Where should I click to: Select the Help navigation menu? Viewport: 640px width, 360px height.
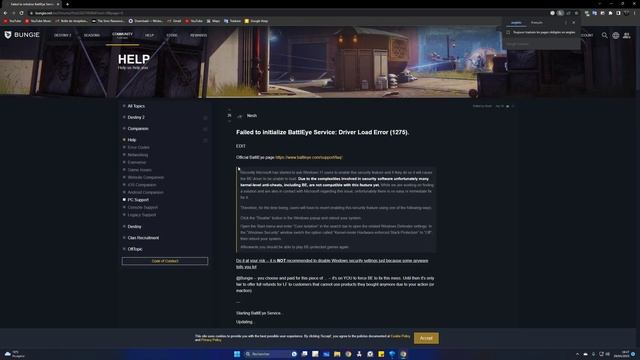point(149,36)
